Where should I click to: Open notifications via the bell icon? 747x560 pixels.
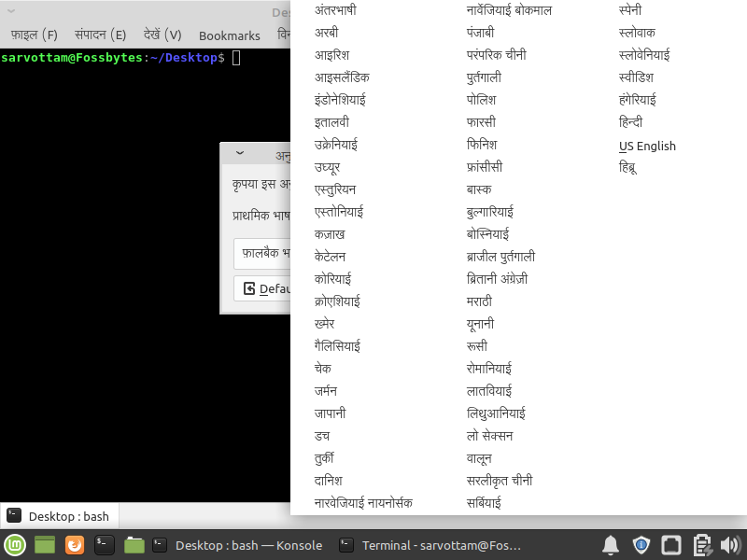pyautogui.click(x=612, y=545)
